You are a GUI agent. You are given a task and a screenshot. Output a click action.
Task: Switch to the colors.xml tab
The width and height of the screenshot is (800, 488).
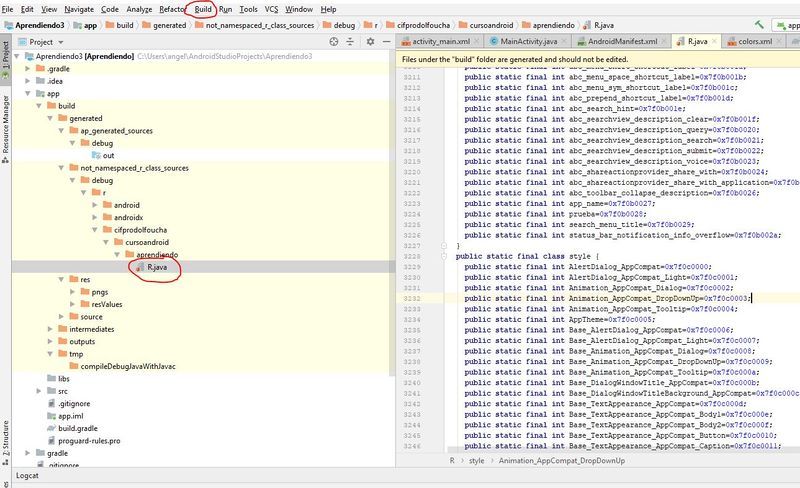pyautogui.click(x=755, y=41)
